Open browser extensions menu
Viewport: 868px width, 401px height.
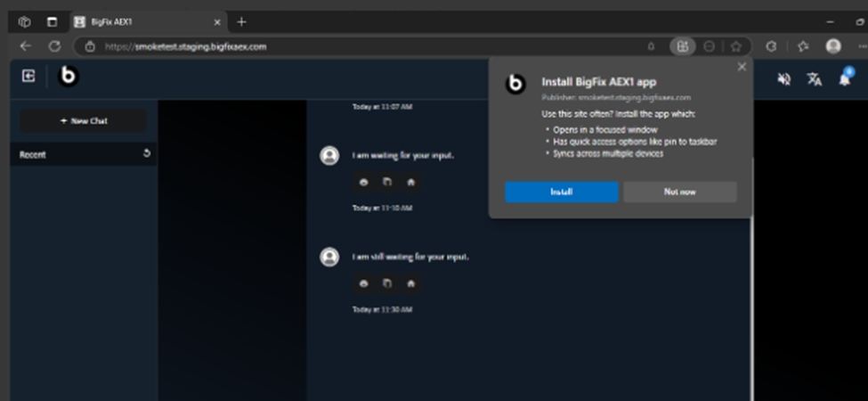(771, 46)
